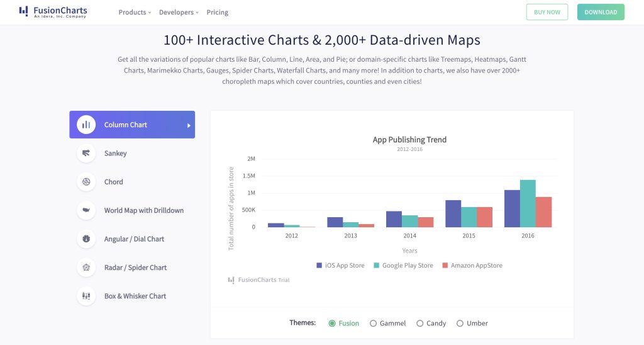Select the Angular / Dial Chart gauge icon
Screen dimensions: 644x345
[x=86, y=239]
